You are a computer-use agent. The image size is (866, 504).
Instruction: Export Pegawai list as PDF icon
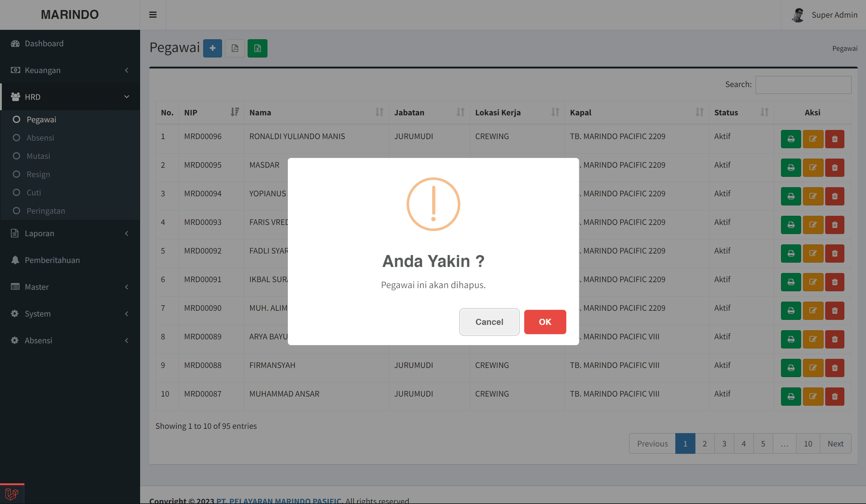click(x=235, y=48)
